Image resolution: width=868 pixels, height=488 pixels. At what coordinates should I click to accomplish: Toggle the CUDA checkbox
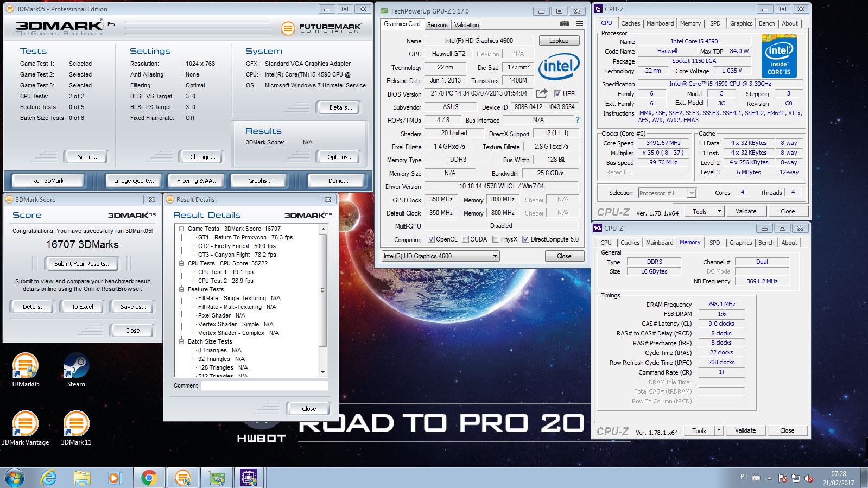pos(465,239)
